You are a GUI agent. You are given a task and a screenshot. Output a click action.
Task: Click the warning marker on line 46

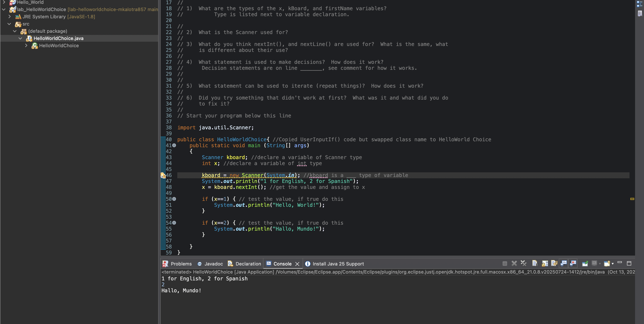click(x=163, y=176)
